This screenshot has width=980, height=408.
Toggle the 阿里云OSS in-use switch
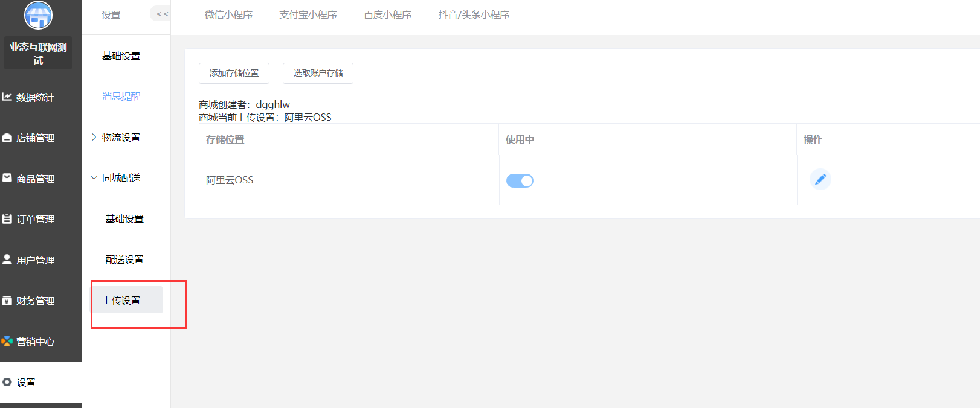click(520, 180)
